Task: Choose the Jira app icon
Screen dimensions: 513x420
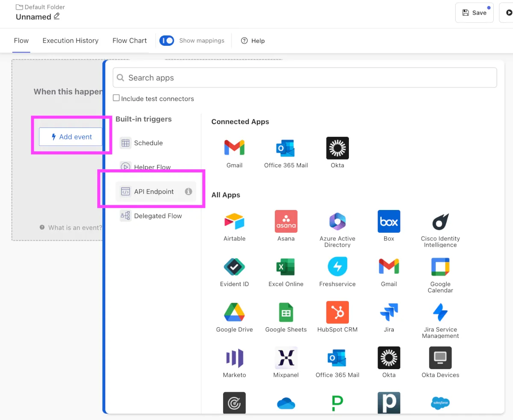Action: [x=389, y=312]
